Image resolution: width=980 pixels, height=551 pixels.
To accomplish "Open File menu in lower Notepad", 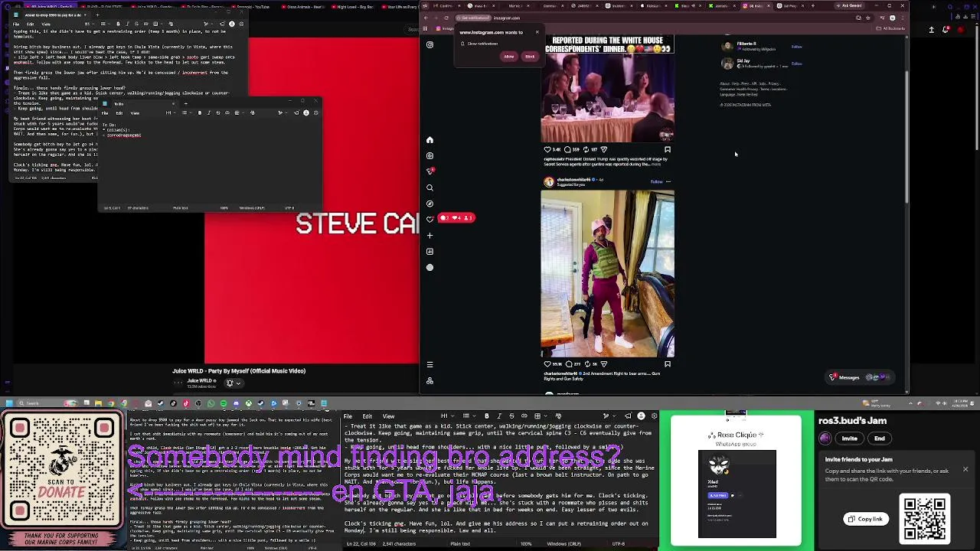I will [348, 416].
